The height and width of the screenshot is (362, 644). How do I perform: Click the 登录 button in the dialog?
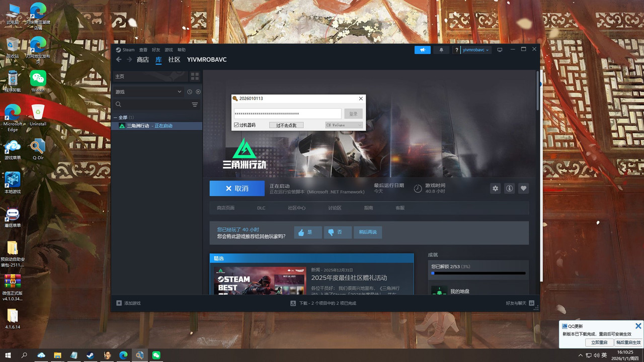[x=353, y=114]
